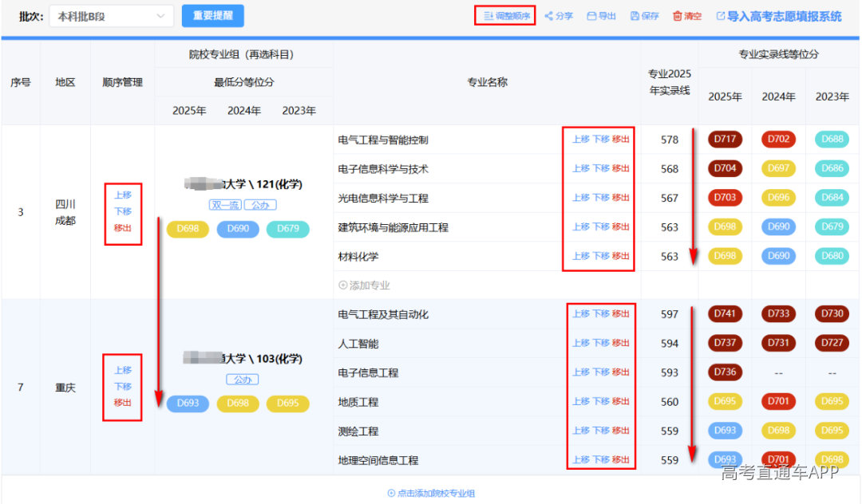
Task: Click the red D702 badge
Action: [x=778, y=140]
